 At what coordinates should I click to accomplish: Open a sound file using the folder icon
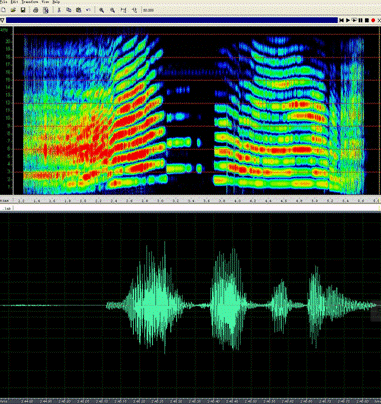pos(14,10)
